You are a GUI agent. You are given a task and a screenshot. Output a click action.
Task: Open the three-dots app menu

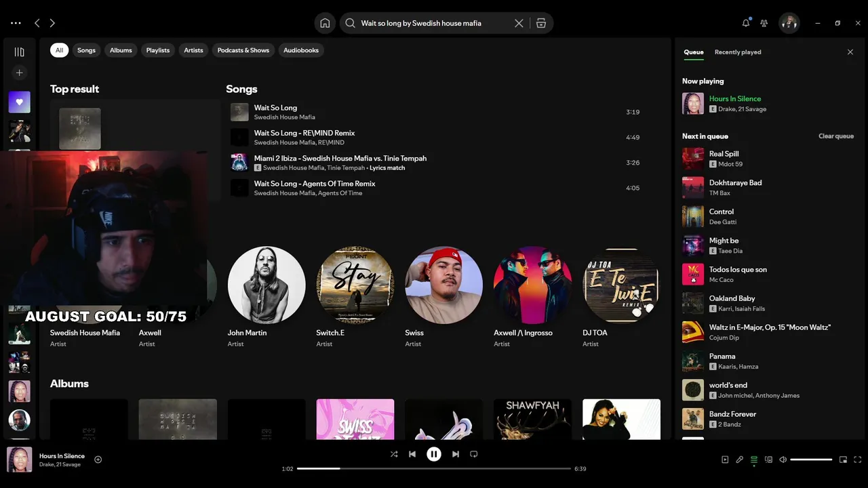coord(16,23)
